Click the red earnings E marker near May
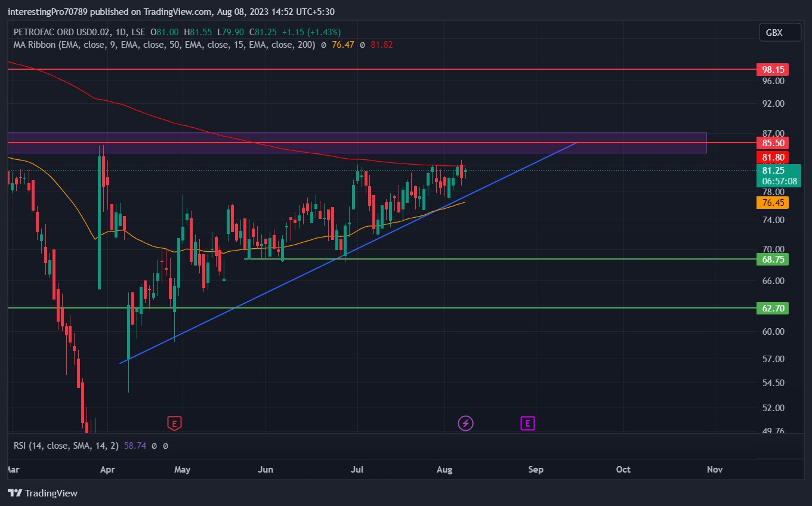The width and height of the screenshot is (812, 506). point(174,424)
